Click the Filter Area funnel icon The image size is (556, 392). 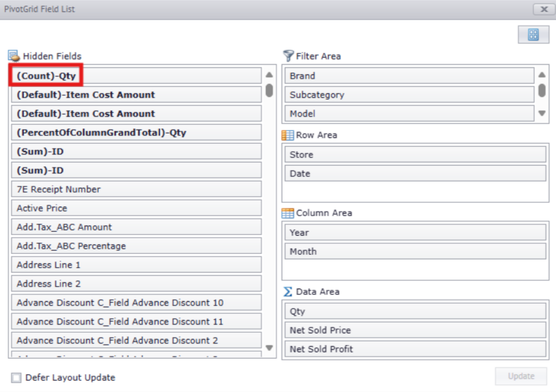click(x=288, y=55)
